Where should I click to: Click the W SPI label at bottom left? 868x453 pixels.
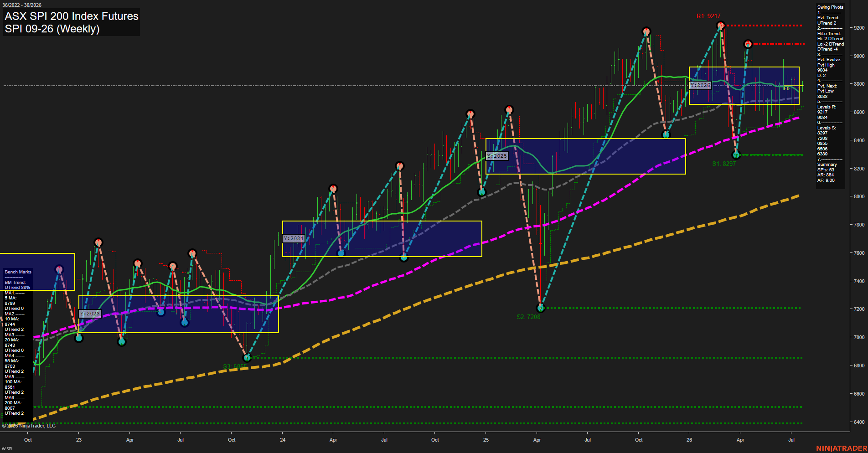point(7,449)
